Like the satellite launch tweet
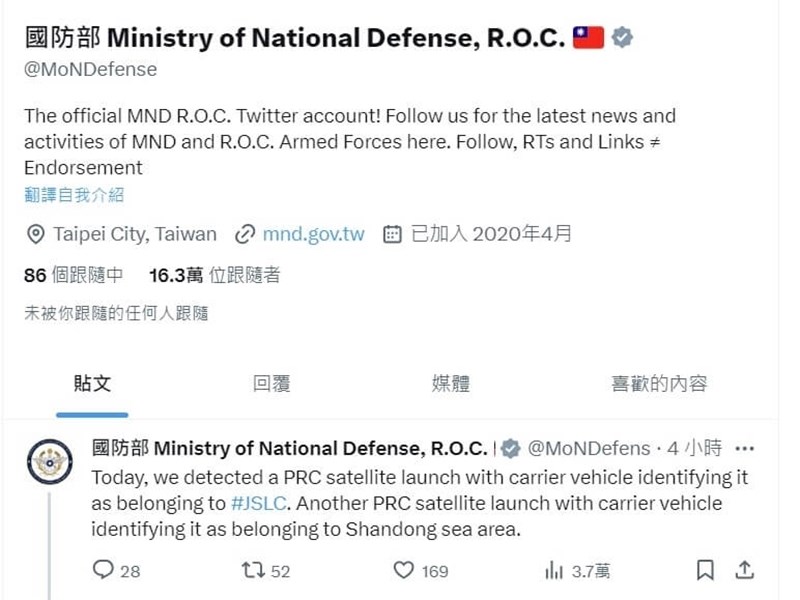This screenshot has width=800, height=600. (403, 570)
